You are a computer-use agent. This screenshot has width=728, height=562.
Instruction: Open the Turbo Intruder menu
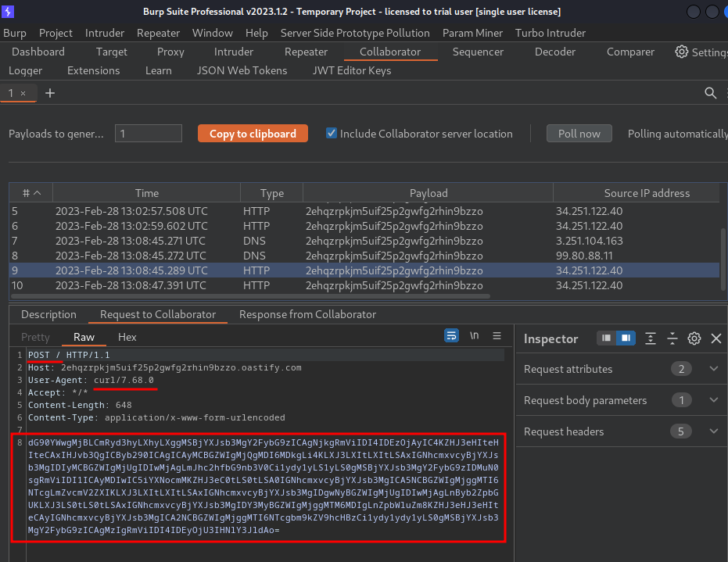tap(550, 33)
